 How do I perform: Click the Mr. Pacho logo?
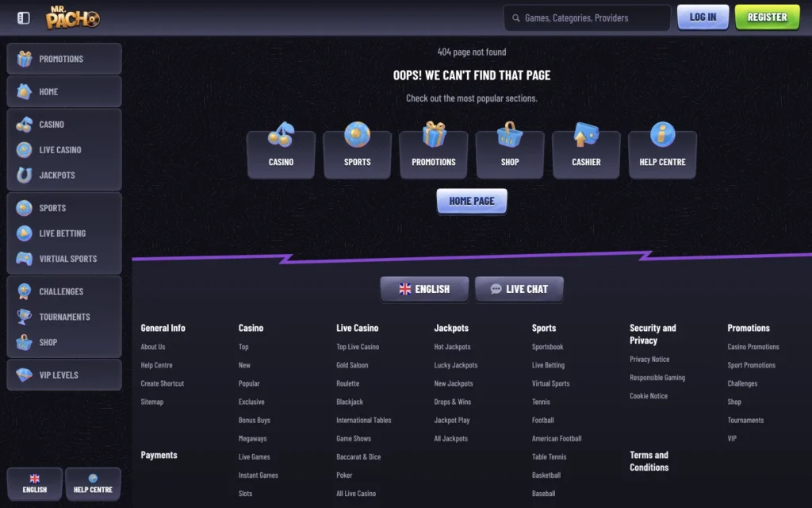(x=72, y=17)
